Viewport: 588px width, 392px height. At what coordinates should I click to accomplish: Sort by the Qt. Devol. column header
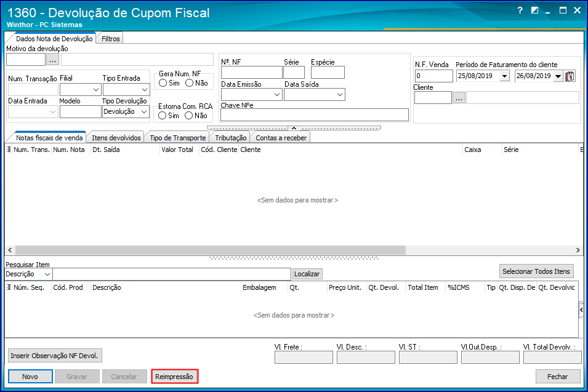coord(386,287)
